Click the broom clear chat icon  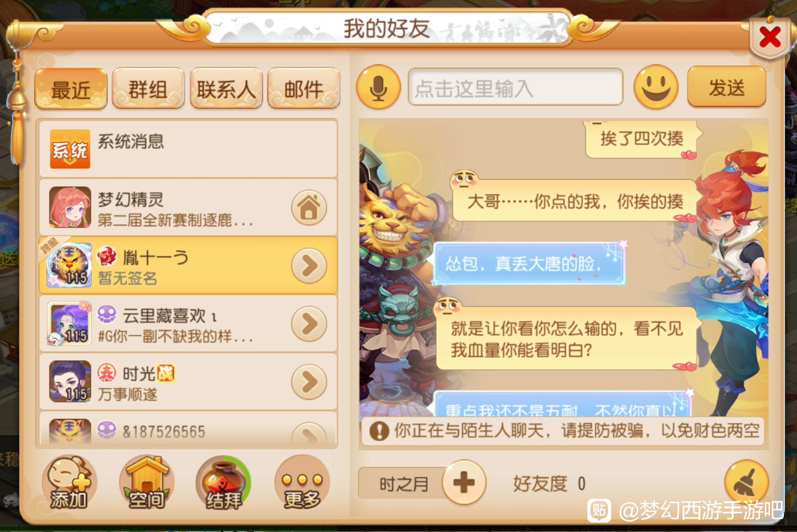click(746, 483)
